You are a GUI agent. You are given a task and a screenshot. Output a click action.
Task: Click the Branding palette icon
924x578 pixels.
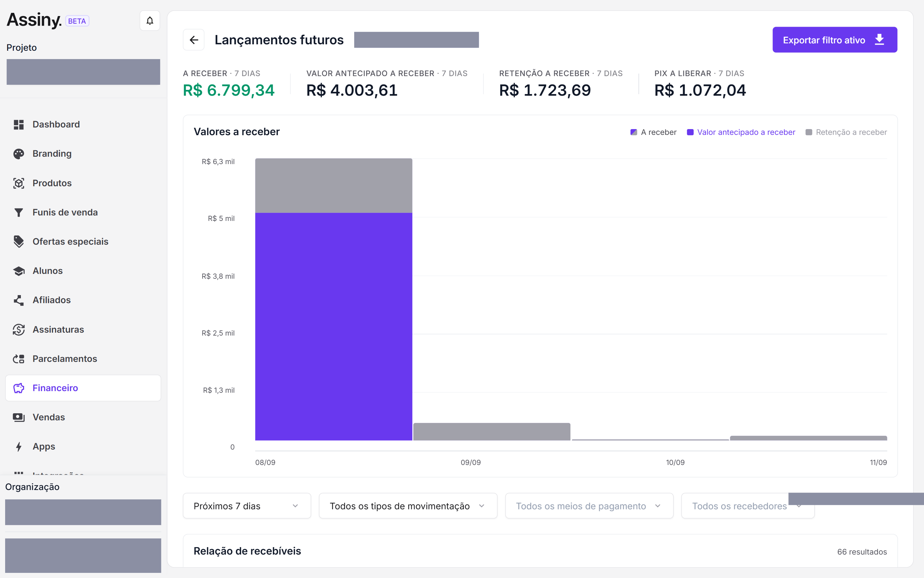19,154
